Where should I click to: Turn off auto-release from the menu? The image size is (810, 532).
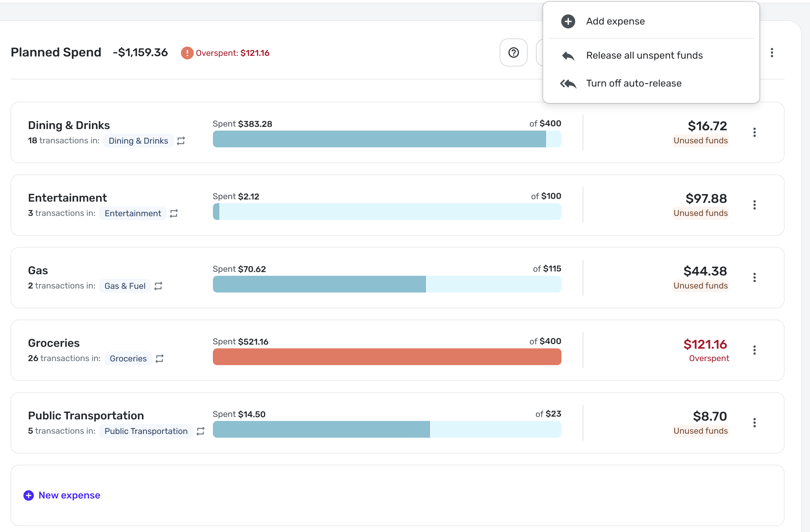(633, 83)
